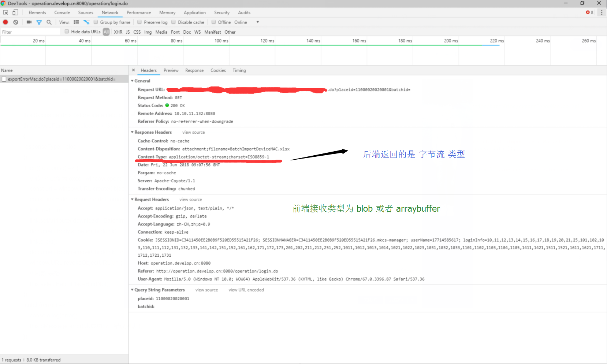Open the error count indicator
The height and width of the screenshot is (364, 607).
click(x=590, y=12)
